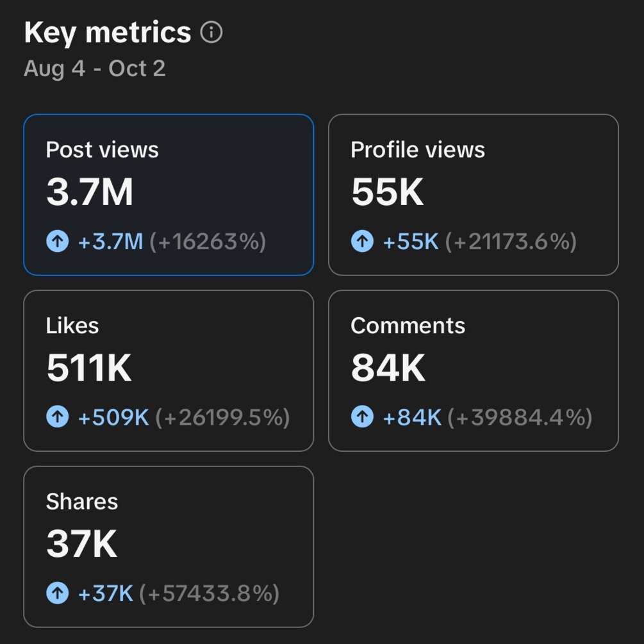Click the Shares up-arrow trend icon

[57, 593]
